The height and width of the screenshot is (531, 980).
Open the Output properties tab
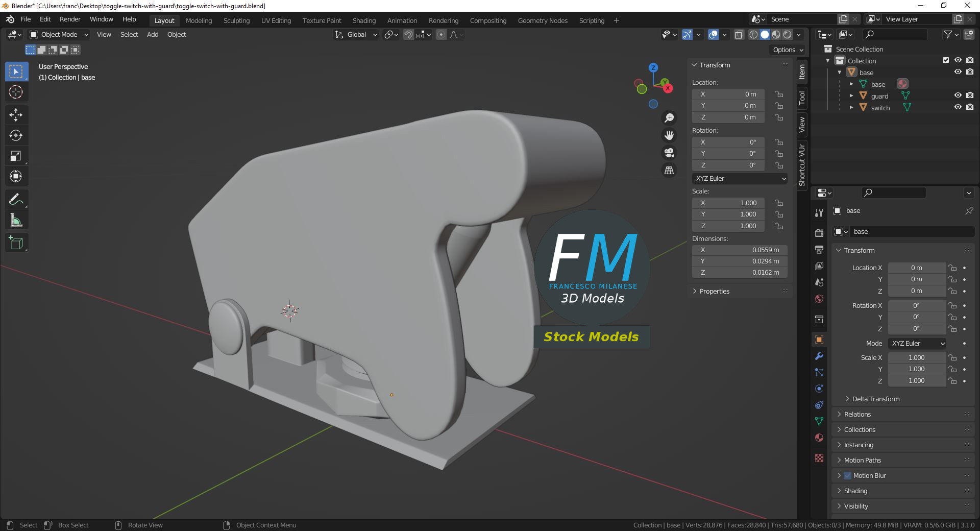819,250
